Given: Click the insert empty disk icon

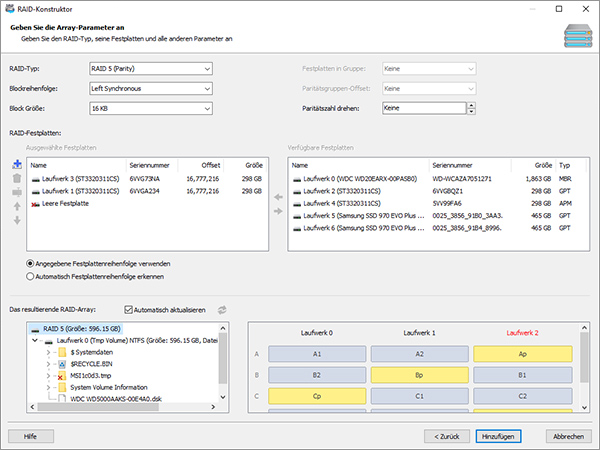Looking at the screenshot, I should click(x=17, y=192).
